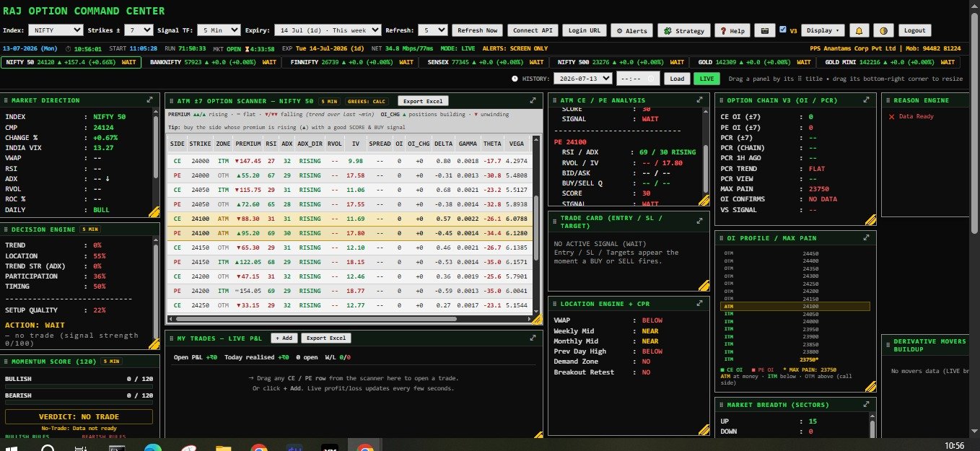The image size is (980, 451).
Task: Maximize the ATM CE / PE Analysis panel
Action: 699,100
